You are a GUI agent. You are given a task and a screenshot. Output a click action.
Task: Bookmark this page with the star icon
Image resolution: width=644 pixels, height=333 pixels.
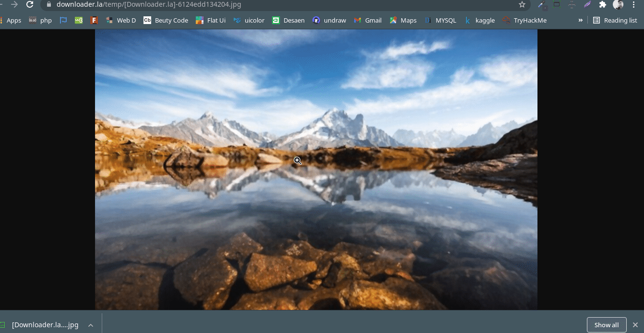click(x=521, y=5)
